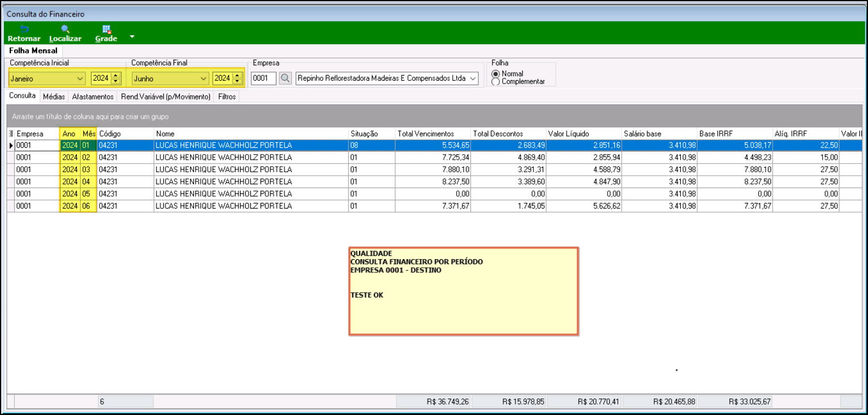Select the row with Mês 05
The height and width of the screenshot is (415, 868).
point(435,194)
